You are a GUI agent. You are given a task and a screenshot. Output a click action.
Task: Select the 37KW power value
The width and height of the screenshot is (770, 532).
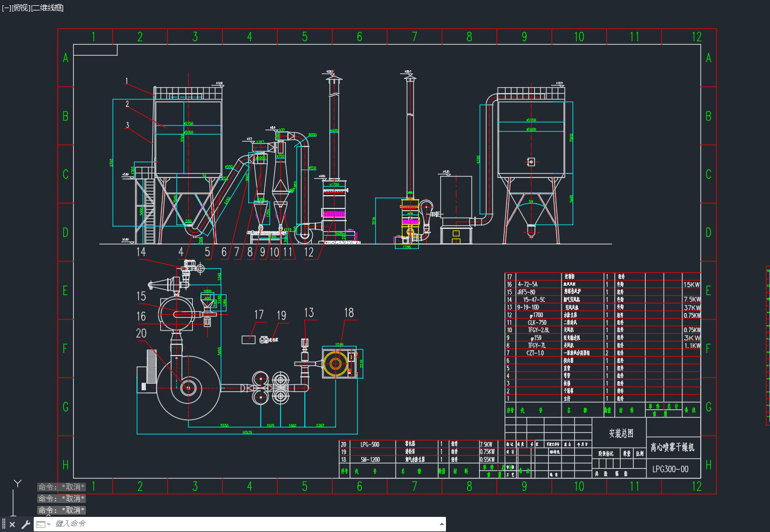692,307
